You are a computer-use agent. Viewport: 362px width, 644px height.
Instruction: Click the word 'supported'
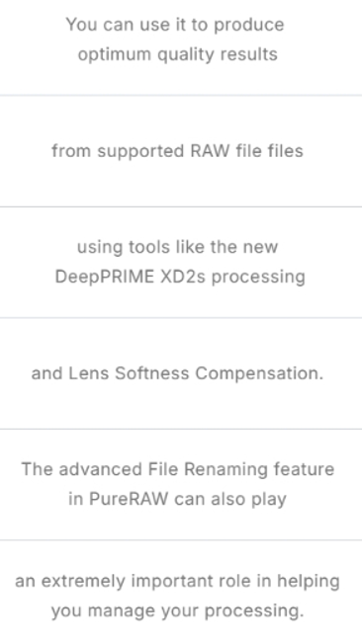pos(141,152)
